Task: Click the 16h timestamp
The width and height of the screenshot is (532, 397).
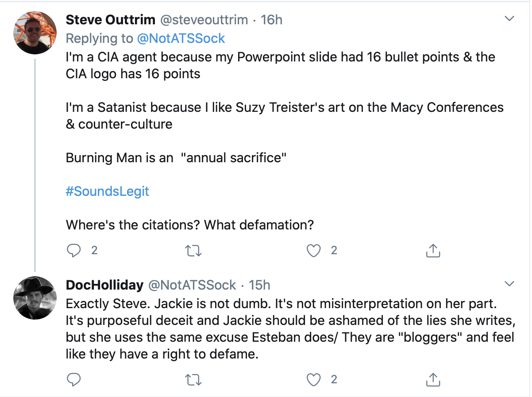Action: coord(272,20)
